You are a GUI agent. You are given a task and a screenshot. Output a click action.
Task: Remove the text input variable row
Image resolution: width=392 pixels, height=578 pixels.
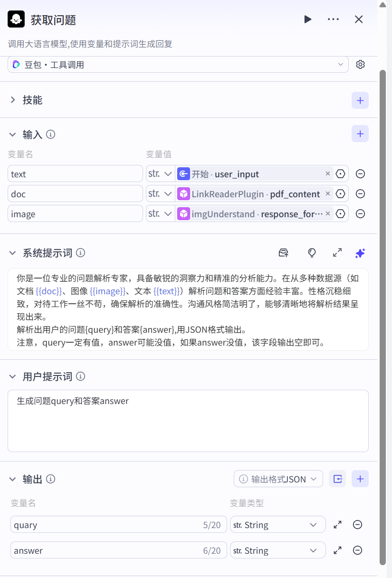(360, 174)
